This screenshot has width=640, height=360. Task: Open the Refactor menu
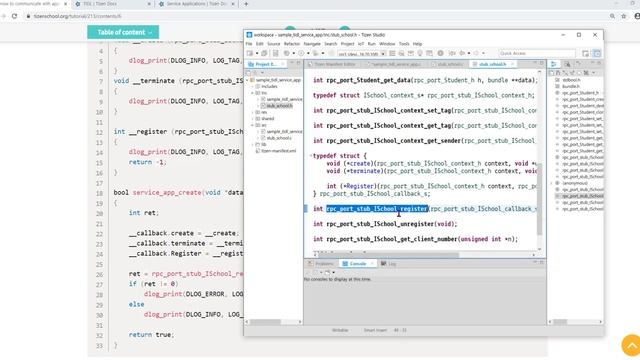point(292,44)
